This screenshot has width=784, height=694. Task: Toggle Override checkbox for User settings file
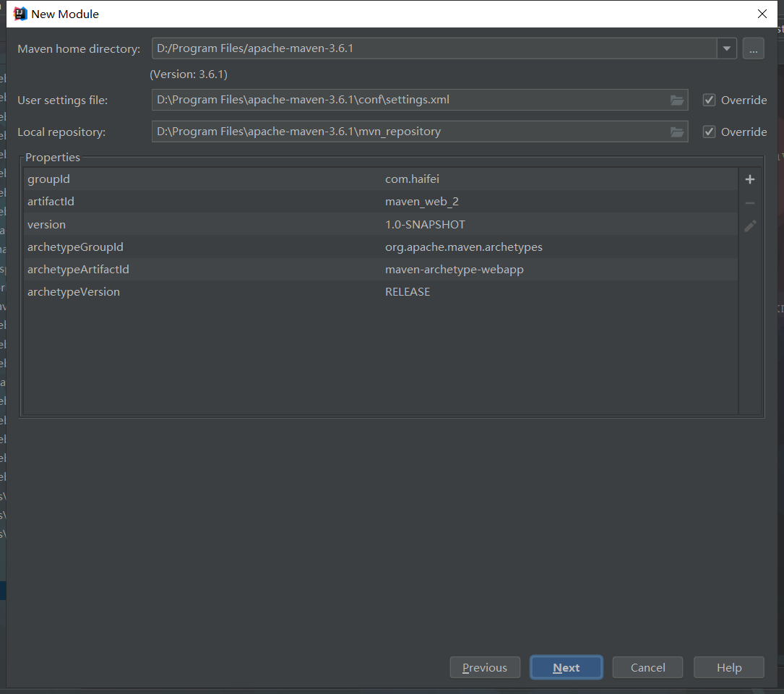709,100
